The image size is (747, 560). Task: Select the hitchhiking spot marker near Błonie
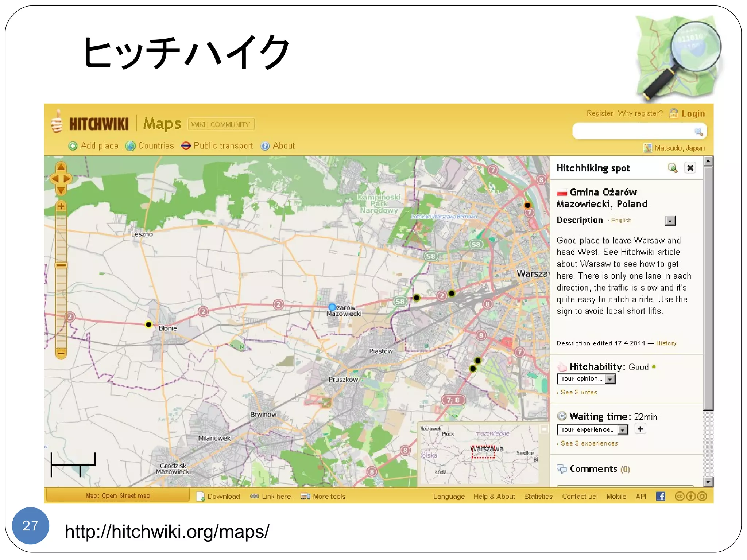(x=148, y=324)
